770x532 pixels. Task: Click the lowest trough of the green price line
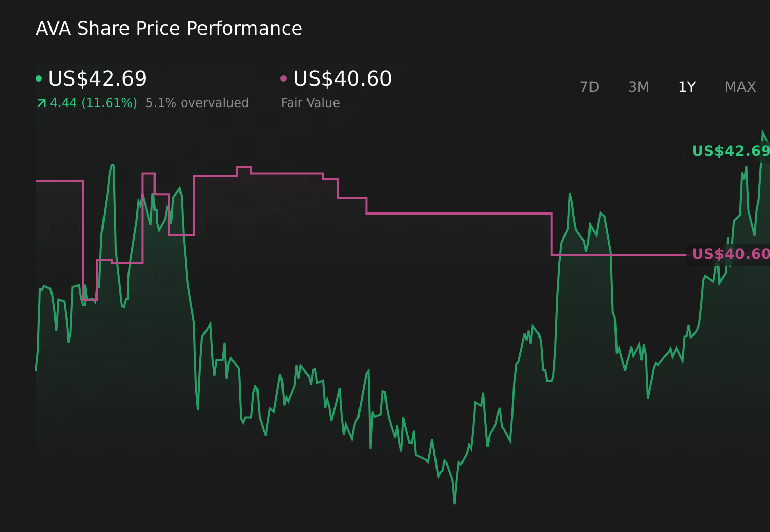point(454,502)
